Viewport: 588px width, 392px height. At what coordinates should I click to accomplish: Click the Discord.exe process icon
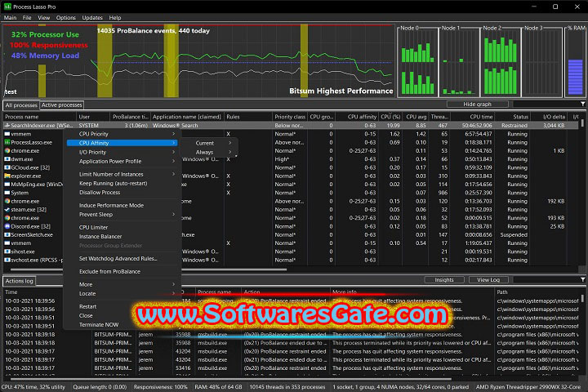click(x=7, y=226)
